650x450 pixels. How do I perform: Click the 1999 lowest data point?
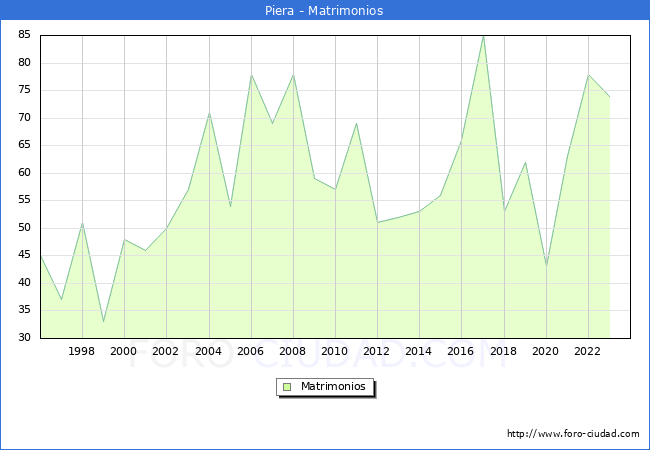(103, 321)
